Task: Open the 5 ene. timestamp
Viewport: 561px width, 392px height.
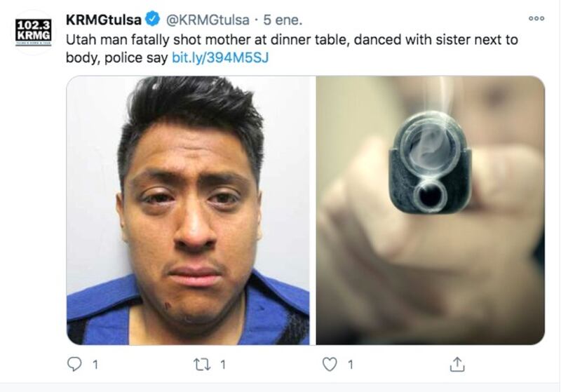Action: pyautogui.click(x=283, y=20)
